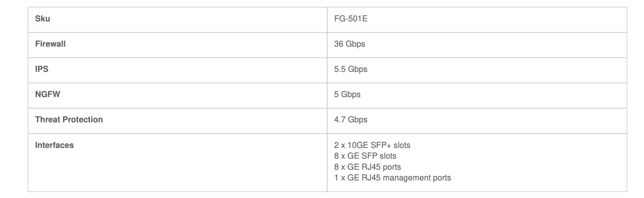
Task: Click the Sku row label
Action: click(x=42, y=19)
